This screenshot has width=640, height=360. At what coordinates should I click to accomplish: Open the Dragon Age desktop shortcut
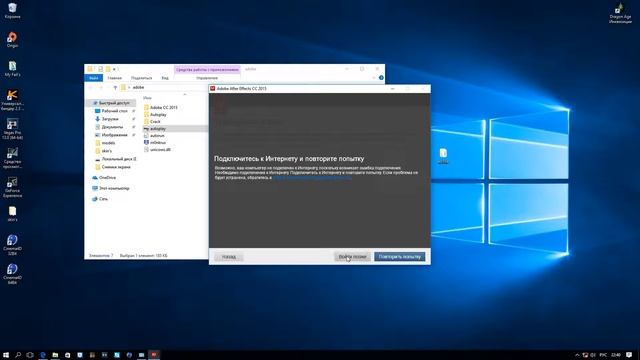click(x=620, y=13)
